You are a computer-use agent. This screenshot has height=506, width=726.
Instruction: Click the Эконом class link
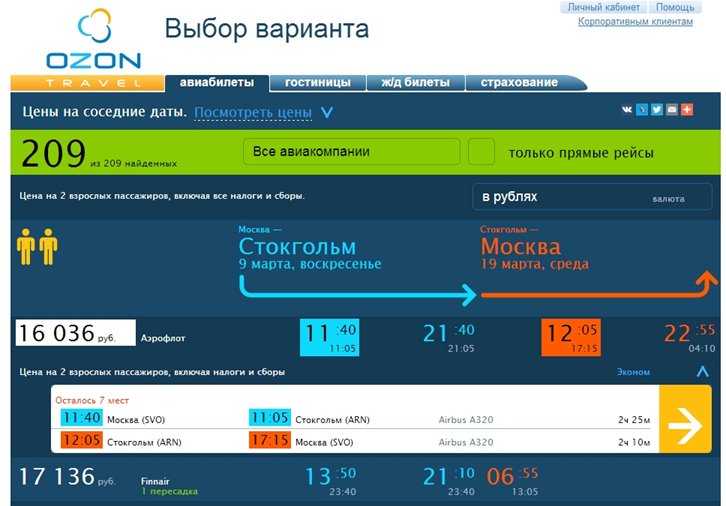633,372
